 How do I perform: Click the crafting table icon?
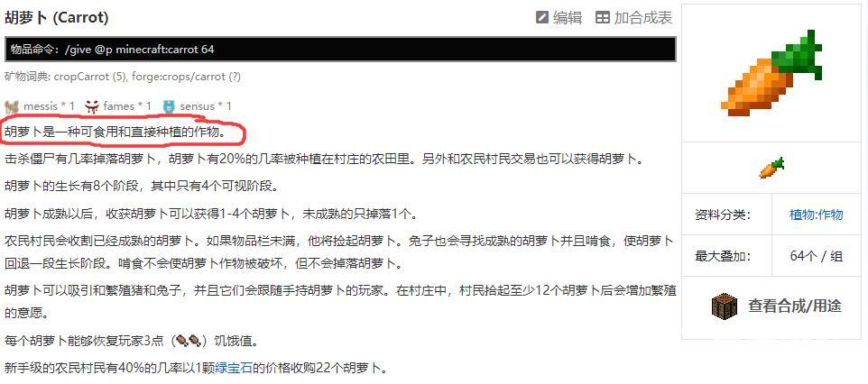725,306
